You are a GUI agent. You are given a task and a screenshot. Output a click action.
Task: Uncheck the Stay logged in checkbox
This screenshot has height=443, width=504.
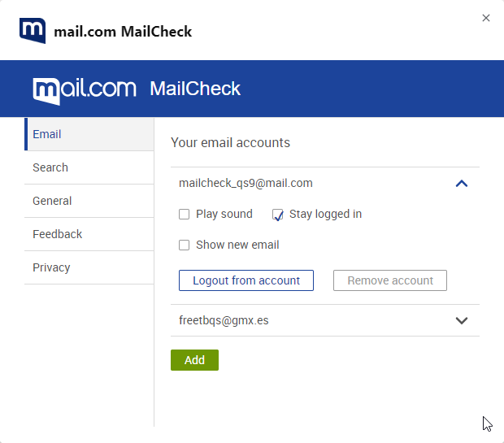(x=278, y=215)
